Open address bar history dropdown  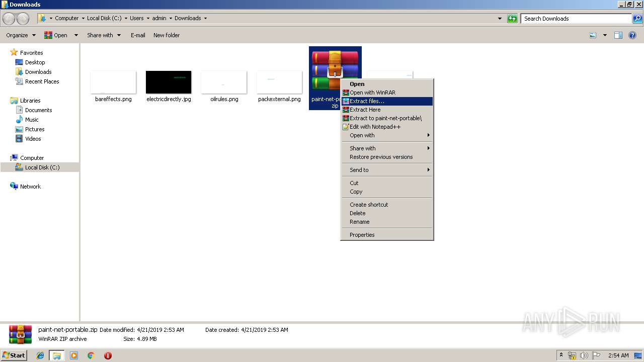(x=500, y=19)
